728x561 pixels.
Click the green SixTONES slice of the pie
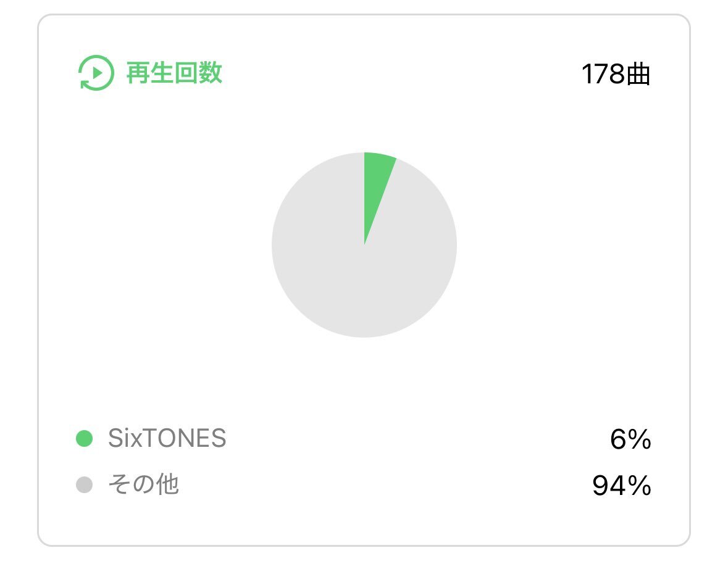[x=376, y=186]
